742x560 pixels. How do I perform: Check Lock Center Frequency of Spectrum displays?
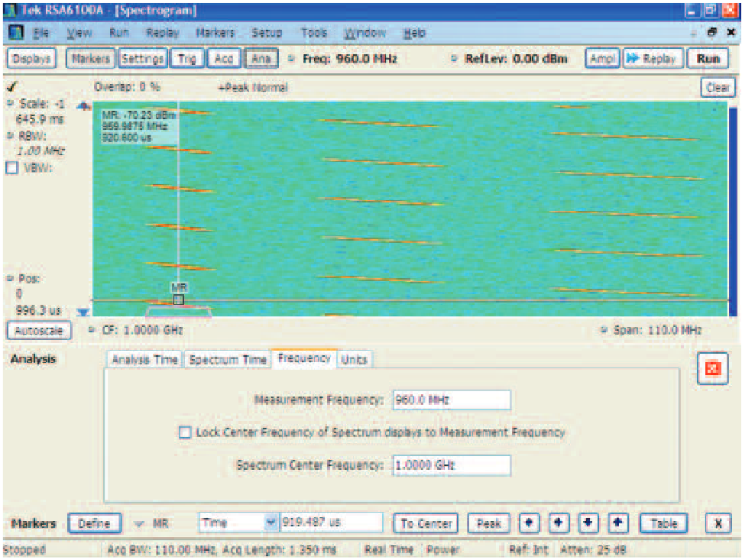coord(186,432)
